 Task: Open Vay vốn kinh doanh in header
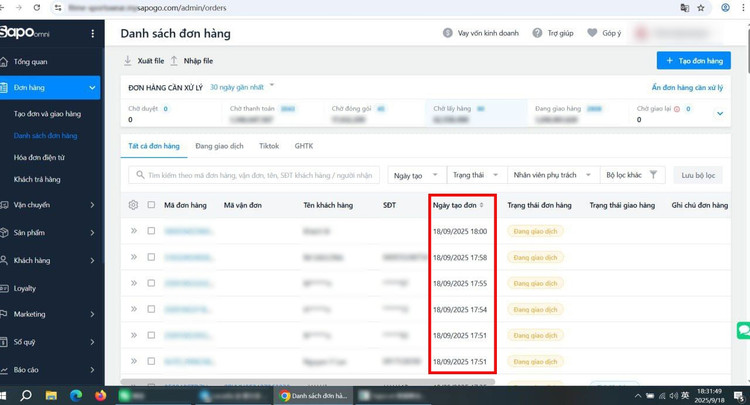pos(481,33)
